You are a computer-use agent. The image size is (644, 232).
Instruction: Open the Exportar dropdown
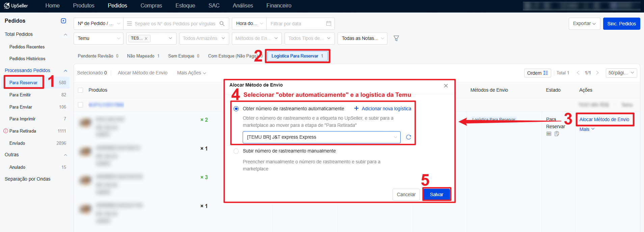coord(585,24)
